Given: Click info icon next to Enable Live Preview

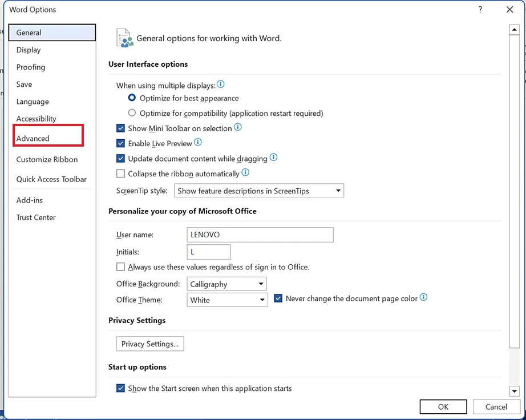Looking at the screenshot, I should point(198,142).
